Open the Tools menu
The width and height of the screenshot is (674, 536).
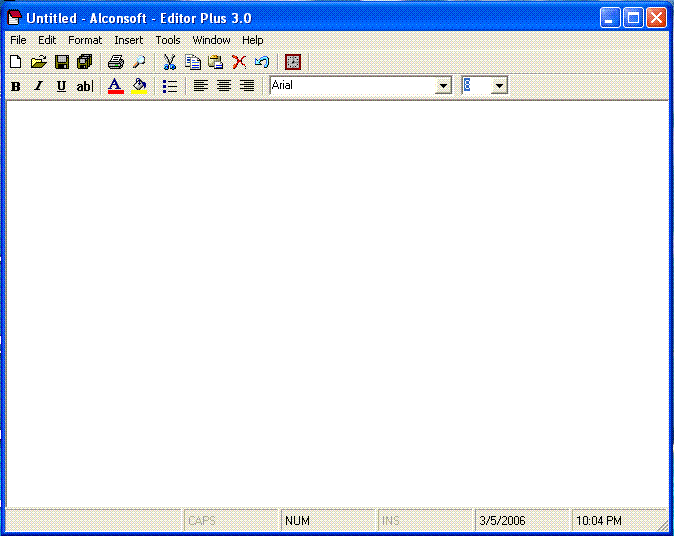pyautogui.click(x=168, y=40)
